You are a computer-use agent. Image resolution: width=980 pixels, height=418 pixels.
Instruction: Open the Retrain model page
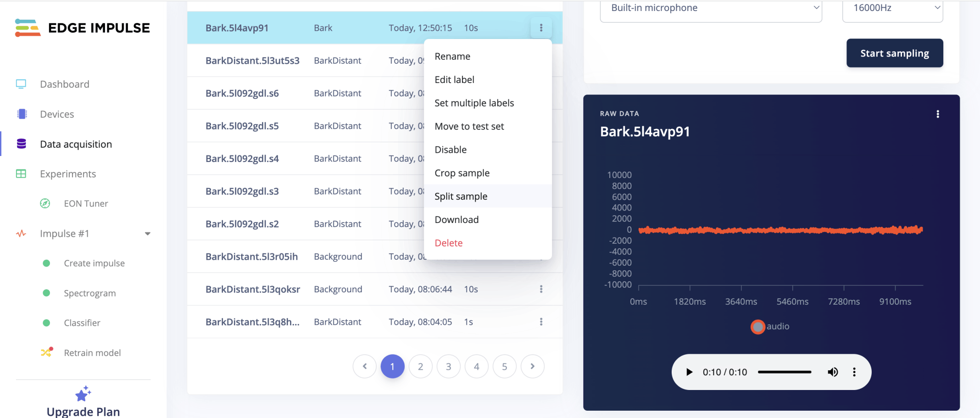pyautogui.click(x=92, y=353)
